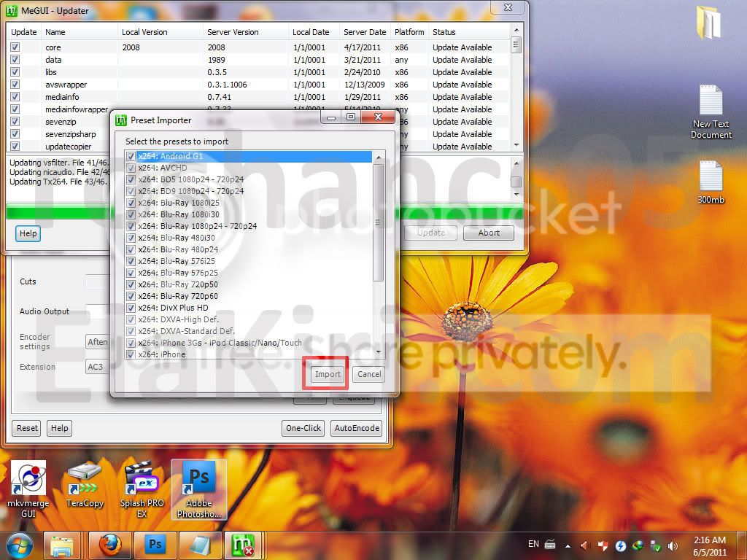The image size is (747, 560).
Task: Toggle x264: DivX Plus HD checkbox
Action: tap(131, 308)
